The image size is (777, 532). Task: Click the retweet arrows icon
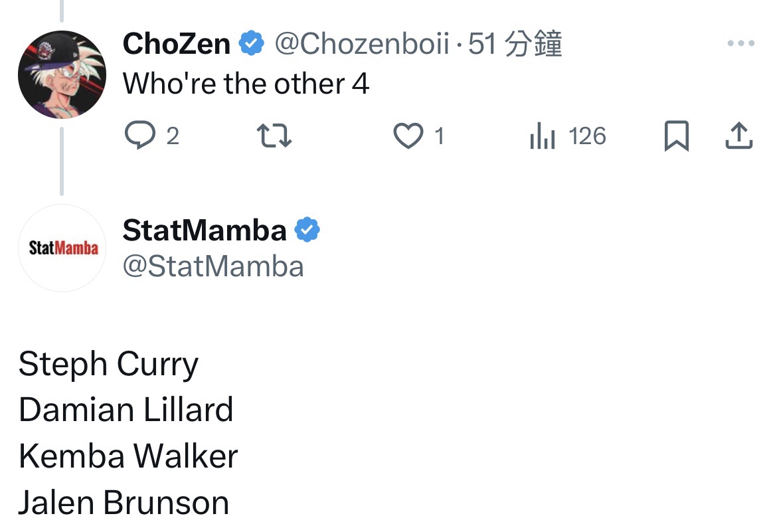point(274,137)
